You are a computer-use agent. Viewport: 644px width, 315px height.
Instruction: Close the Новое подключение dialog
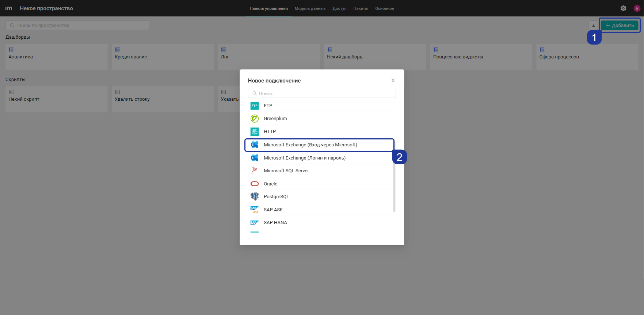pos(393,81)
